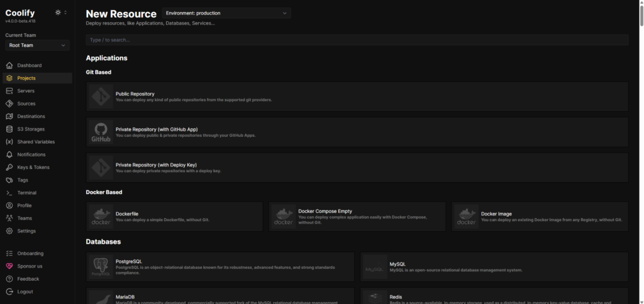Image resolution: width=644 pixels, height=304 pixels.
Task: Open Dashboard from the sidebar
Action: coord(37,65)
